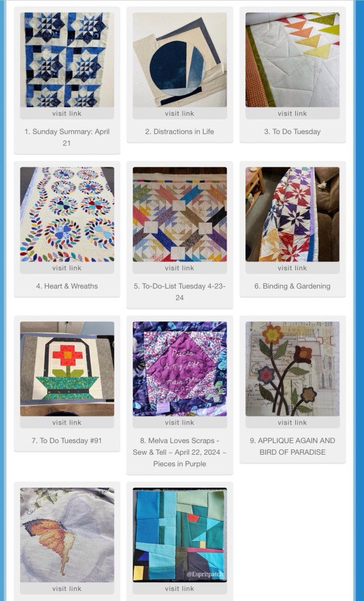Click the cross-stitch butterfly thumbnail
This screenshot has width=364, height=601.
coord(67,535)
